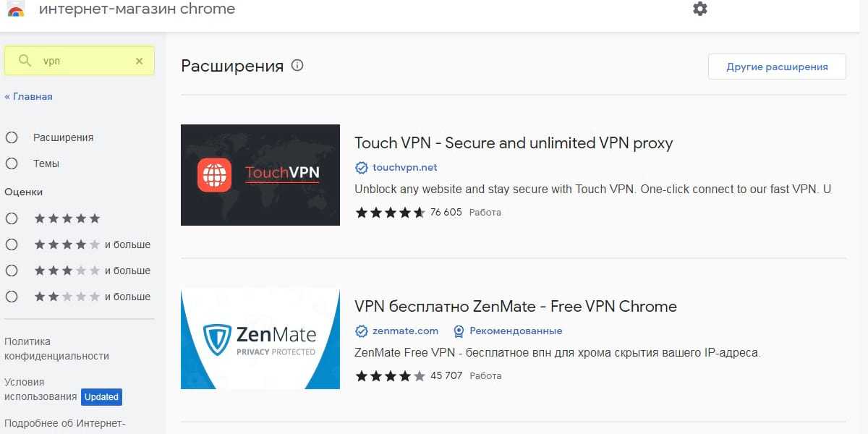This screenshot has height=434, width=868.
Task: Click the Другие расширения button
Action: [x=777, y=67]
